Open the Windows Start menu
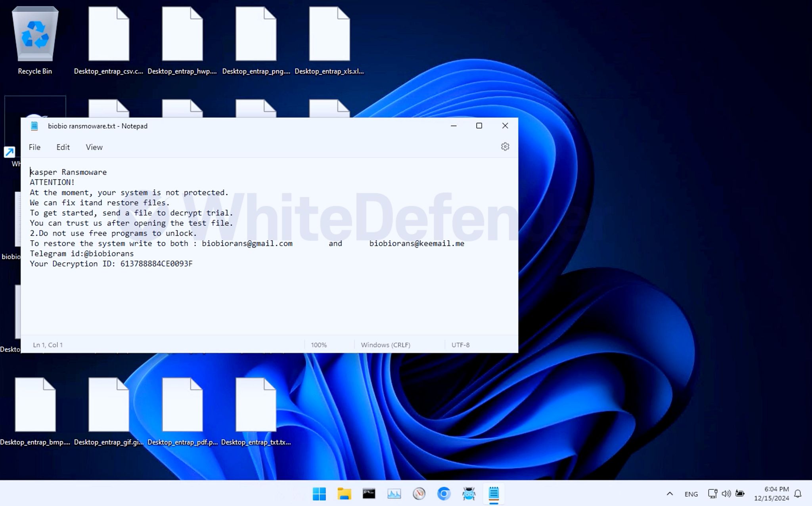Image resolution: width=812 pixels, height=506 pixels. 319,493
